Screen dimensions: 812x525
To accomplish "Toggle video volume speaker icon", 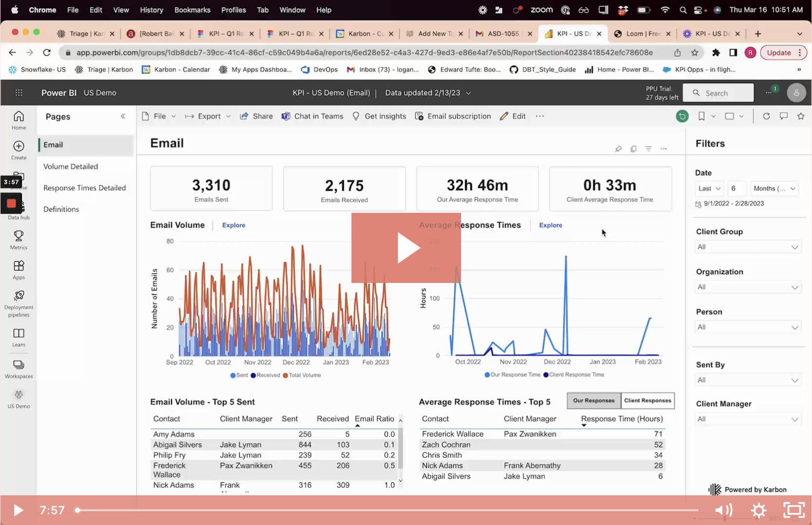I will tap(724, 510).
